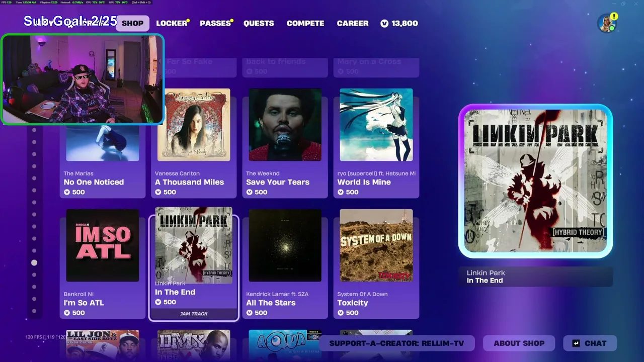
Task: Click the "I'm So ATL" song title
Action: pos(84,303)
